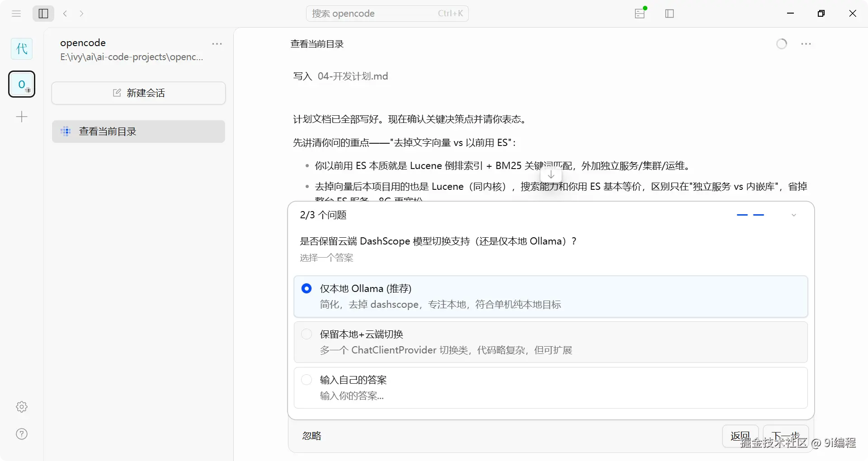The width and height of the screenshot is (868, 461).
Task: Open the 查看当前目录 session in sidebar
Action: (138, 132)
